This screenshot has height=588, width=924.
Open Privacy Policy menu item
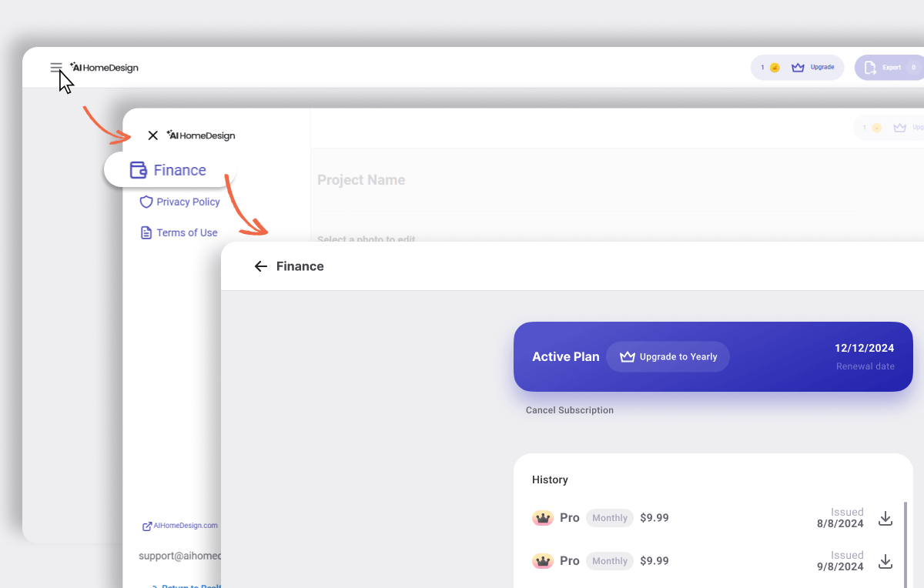179,202
